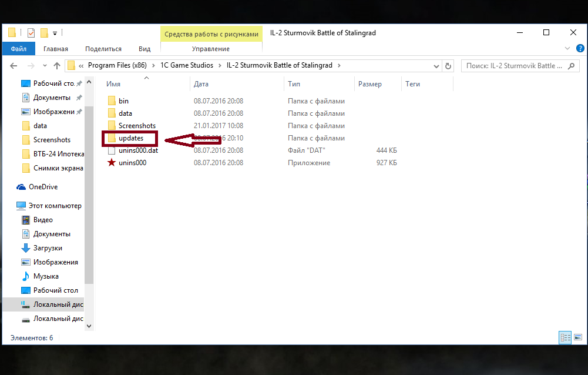This screenshot has height=375, width=588.
Task: Open Screenshots in the sidebar
Action: click(52, 140)
